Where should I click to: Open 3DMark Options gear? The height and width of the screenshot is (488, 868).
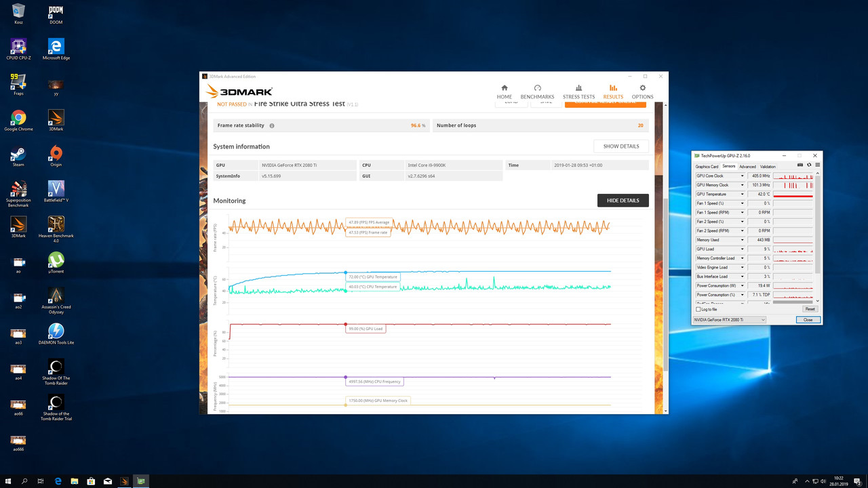(x=642, y=92)
